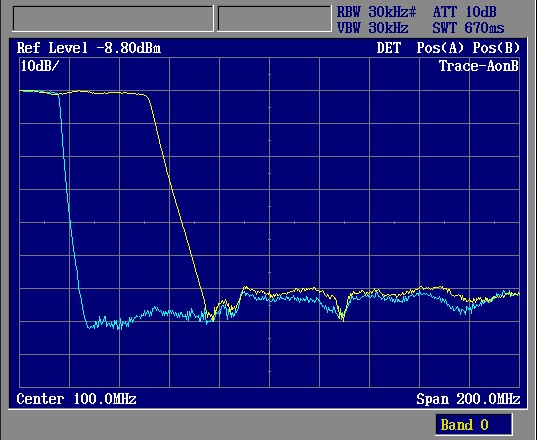Click the Center 100.0MHz label
This screenshot has width=537, height=440.
coord(76,399)
